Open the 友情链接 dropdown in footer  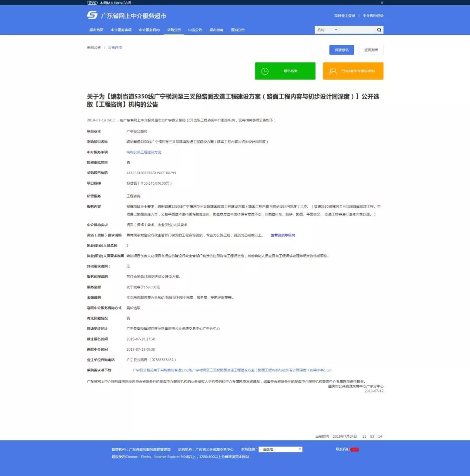click(x=280, y=449)
